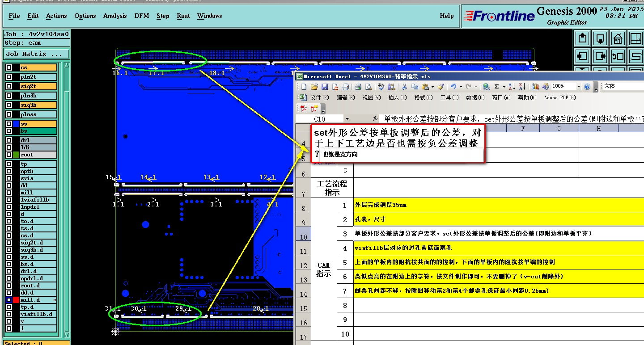Select the ss layer name
Image resolution: width=644 pixels, height=345 pixels.
tap(38, 124)
